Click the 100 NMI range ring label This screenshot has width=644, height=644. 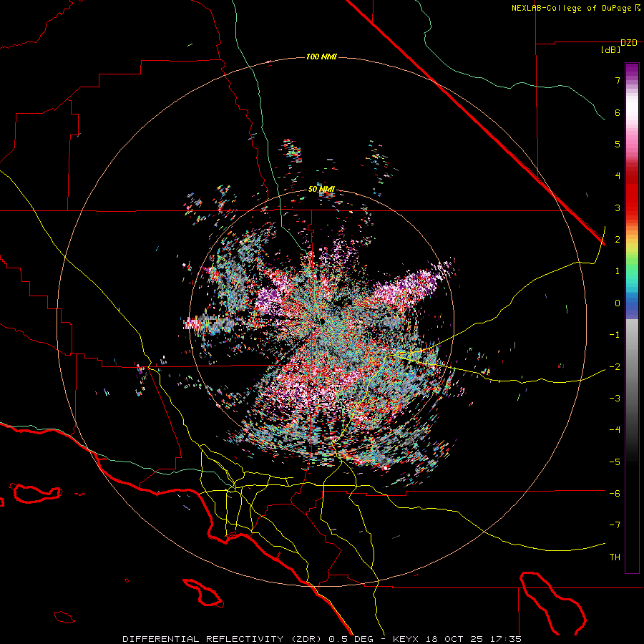(x=321, y=57)
